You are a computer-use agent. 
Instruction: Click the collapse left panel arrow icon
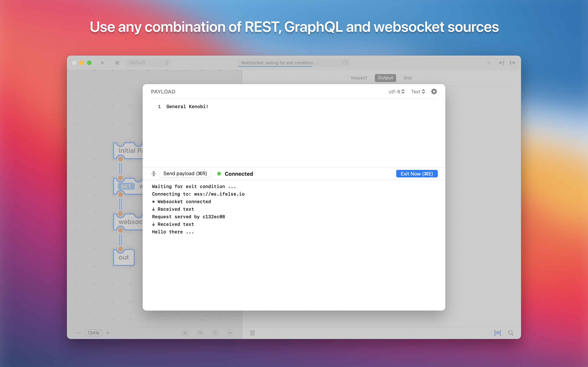pyautogui.click(x=501, y=63)
